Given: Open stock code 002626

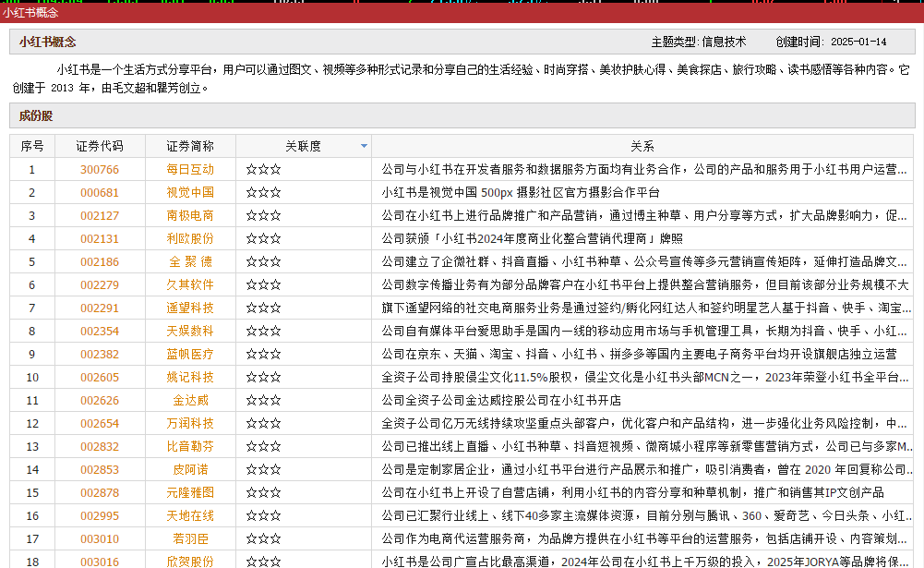Looking at the screenshot, I should pyautogui.click(x=100, y=401).
